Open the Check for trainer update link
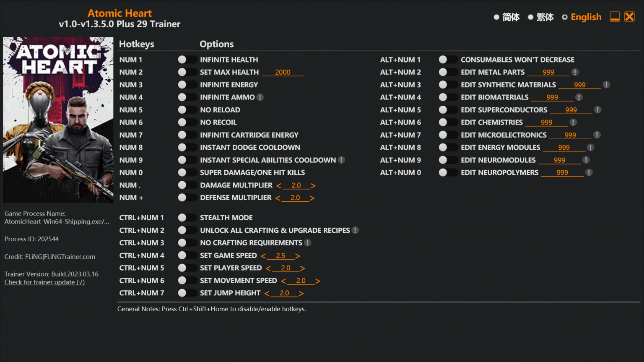This screenshot has width=644, height=362. coord(44,282)
